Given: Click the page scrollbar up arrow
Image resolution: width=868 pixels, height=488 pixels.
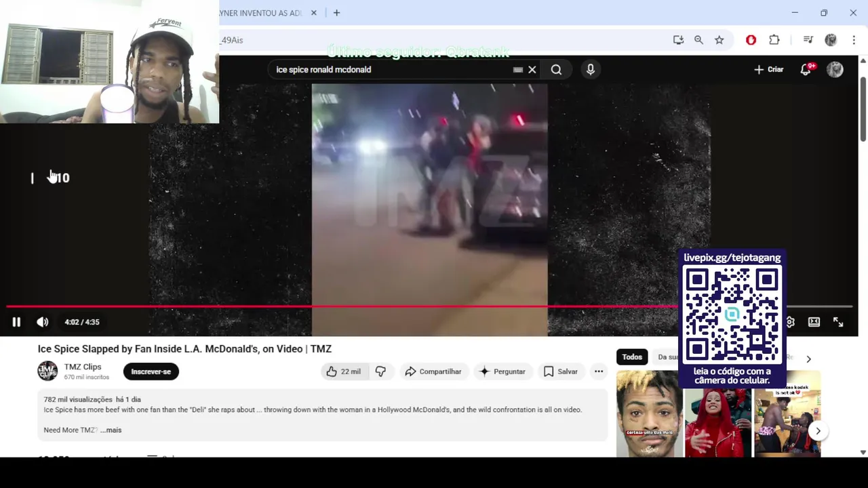Looking at the screenshot, I should [863, 60].
